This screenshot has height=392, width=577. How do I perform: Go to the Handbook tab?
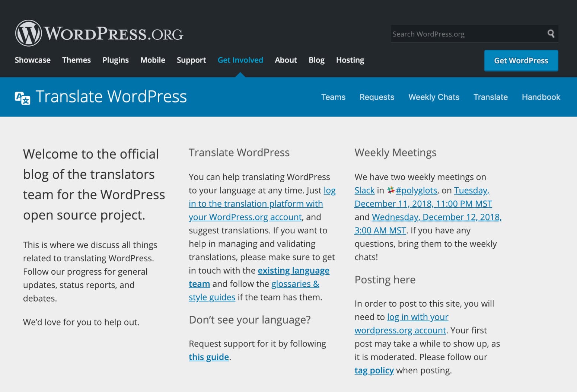tap(541, 97)
